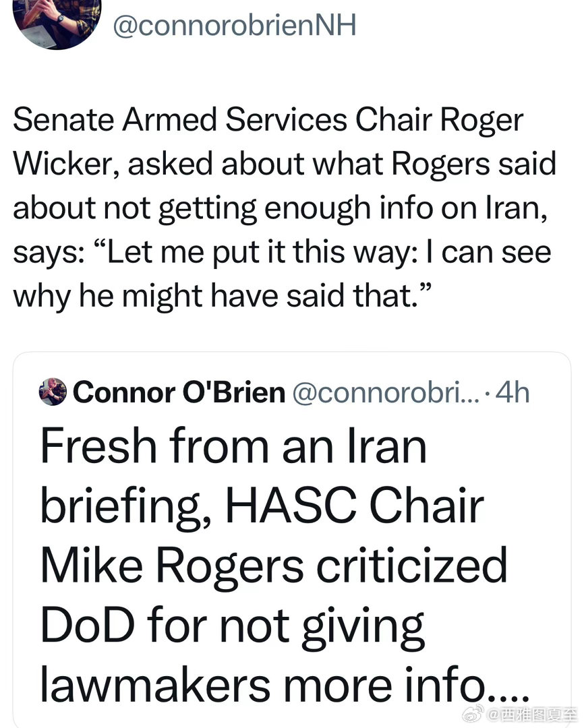Click "lawmakers" in the quoted tweet

pyautogui.click(x=147, y=685)
